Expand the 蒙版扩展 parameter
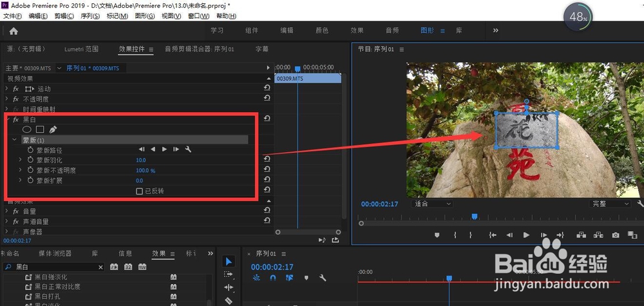The image size is (644, 306). coord(21,180)
